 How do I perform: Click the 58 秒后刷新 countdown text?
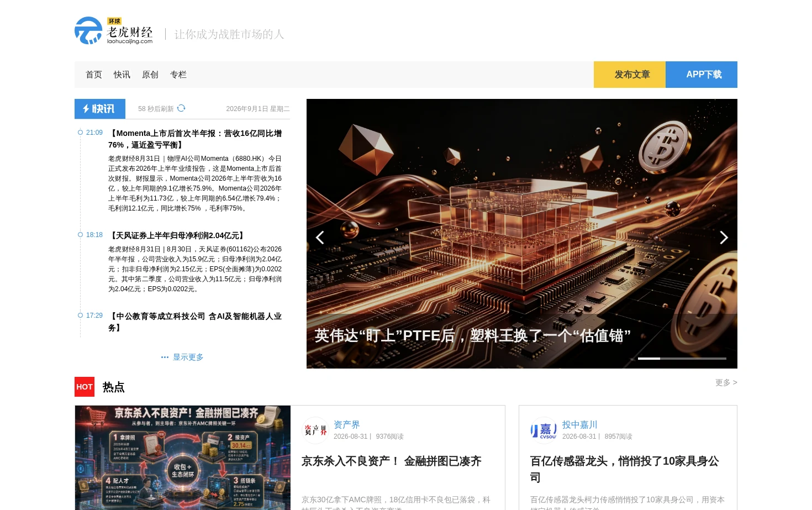156,109
